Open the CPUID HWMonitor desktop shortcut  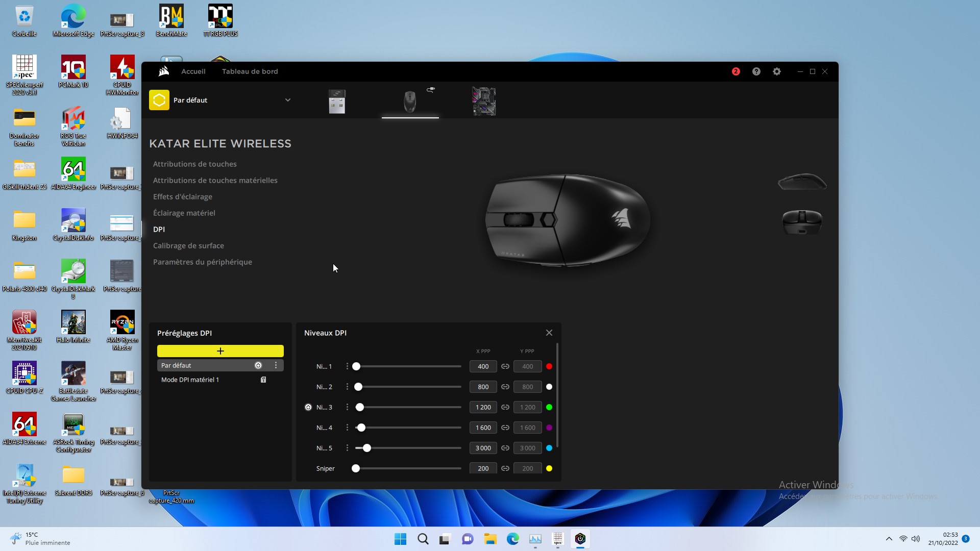point(122,75)
